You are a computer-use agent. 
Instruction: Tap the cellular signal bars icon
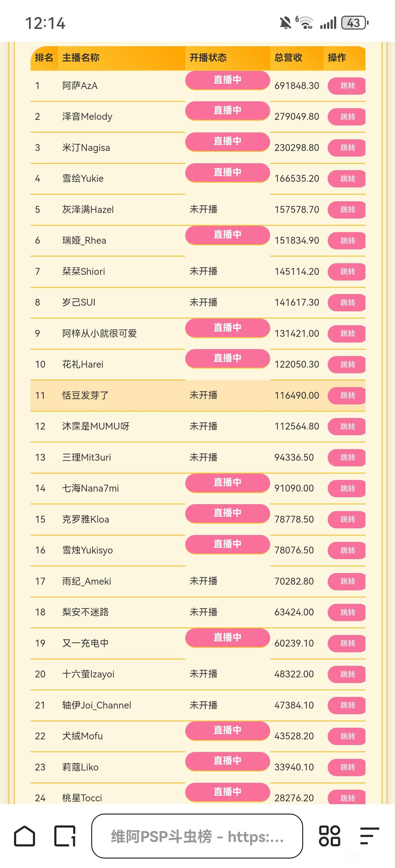pyautogui.click(x=328, y=23)
